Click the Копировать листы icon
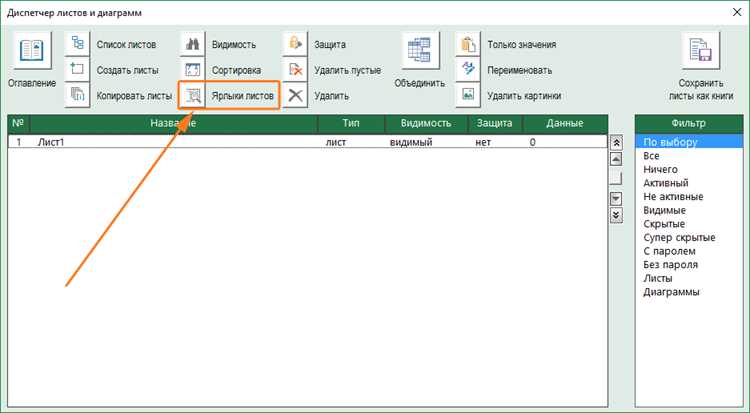750x413 pixels. [x=77, y=95]
